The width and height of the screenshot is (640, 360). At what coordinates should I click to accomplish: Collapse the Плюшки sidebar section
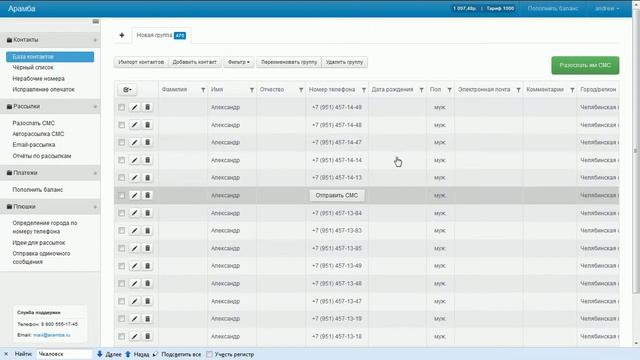pos(95,207)
